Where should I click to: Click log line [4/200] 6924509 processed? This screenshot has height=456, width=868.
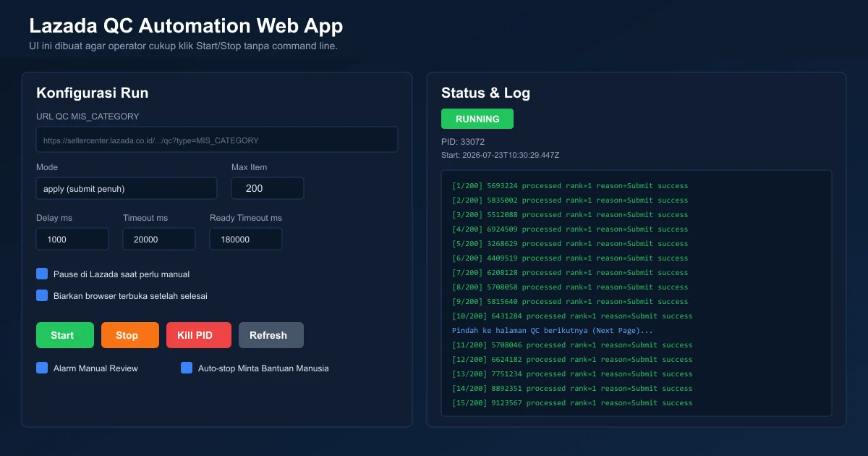[570, 229]
